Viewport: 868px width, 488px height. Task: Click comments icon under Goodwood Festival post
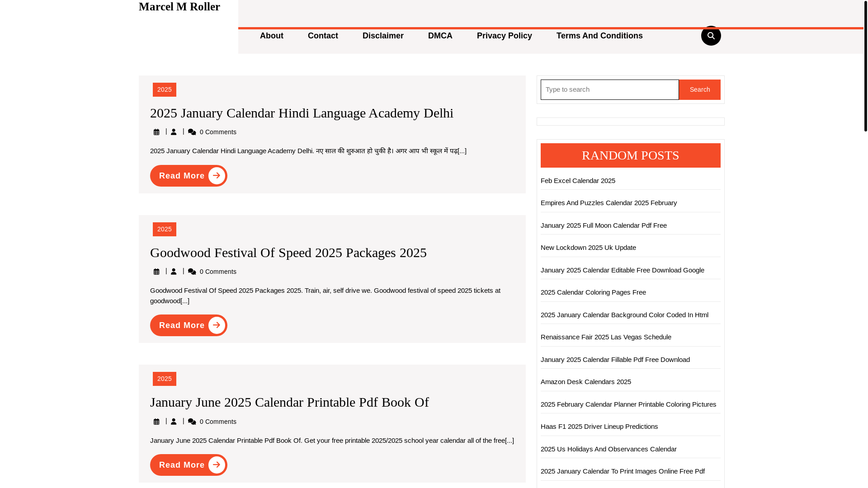192,272
